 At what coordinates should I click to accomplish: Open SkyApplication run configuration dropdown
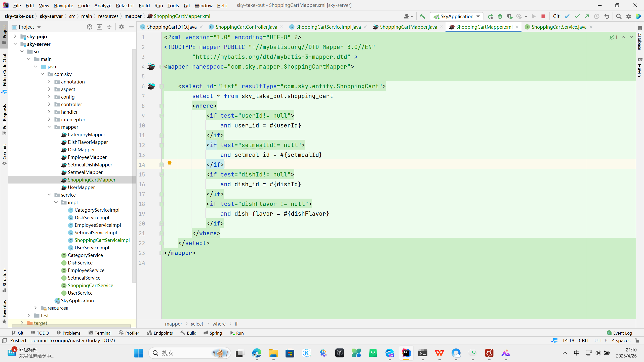[x=457, y=16]
